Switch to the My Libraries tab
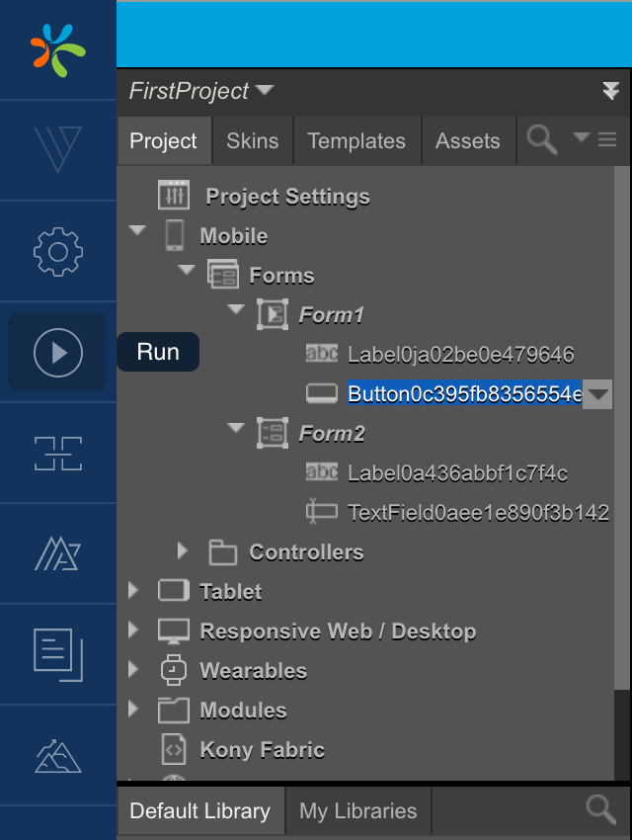 click(357, 811)
